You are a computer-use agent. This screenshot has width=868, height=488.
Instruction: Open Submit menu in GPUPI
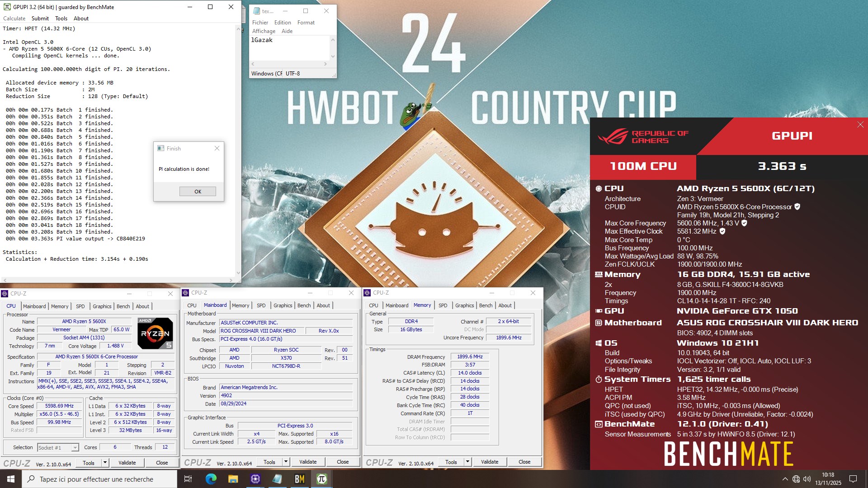coord(40,19)
